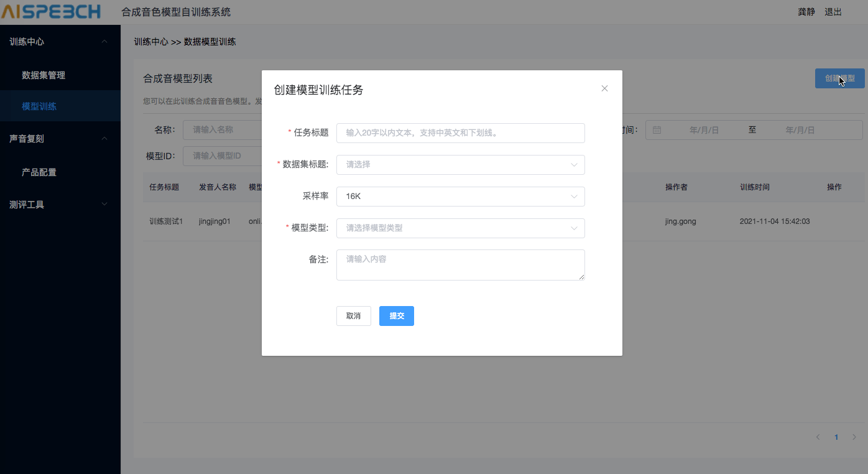The image size is (868, 474).
Task: Expand the 测评工具 sidebar section
Action: click(104, 204)
